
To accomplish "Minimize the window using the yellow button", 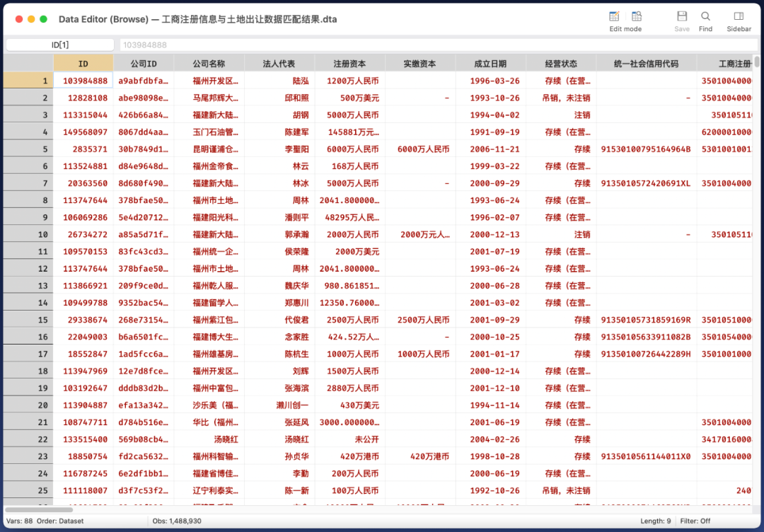I will coord(31,19).
